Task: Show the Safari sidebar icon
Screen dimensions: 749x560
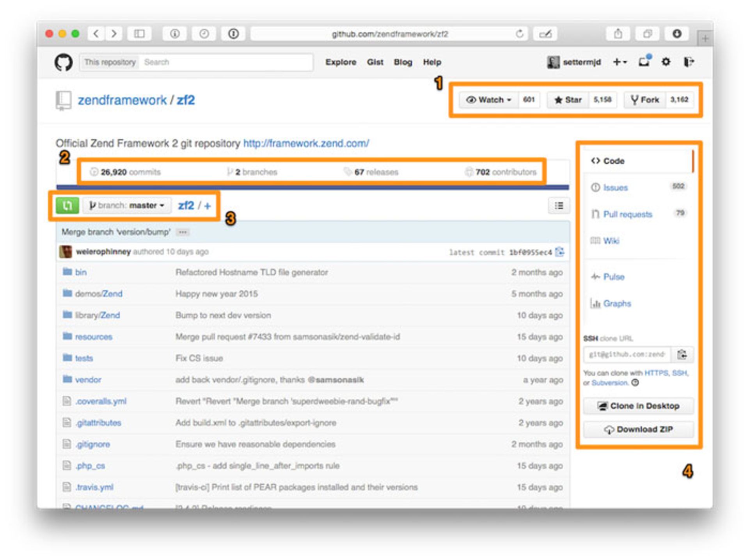Action: [139, 34]
